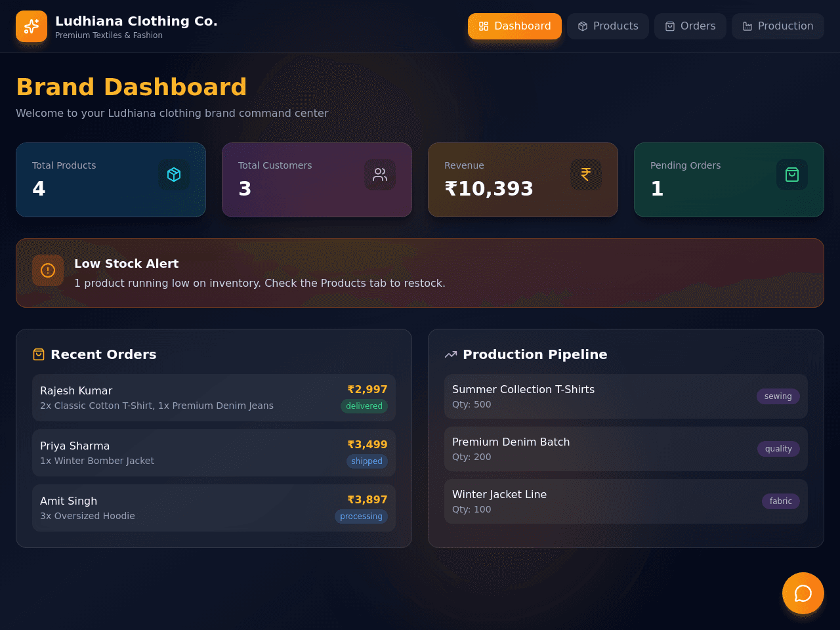Viewport: 840px width, 630px height.
Task: Click the cube icon in Total Products
Action: [x=174, y=175]
